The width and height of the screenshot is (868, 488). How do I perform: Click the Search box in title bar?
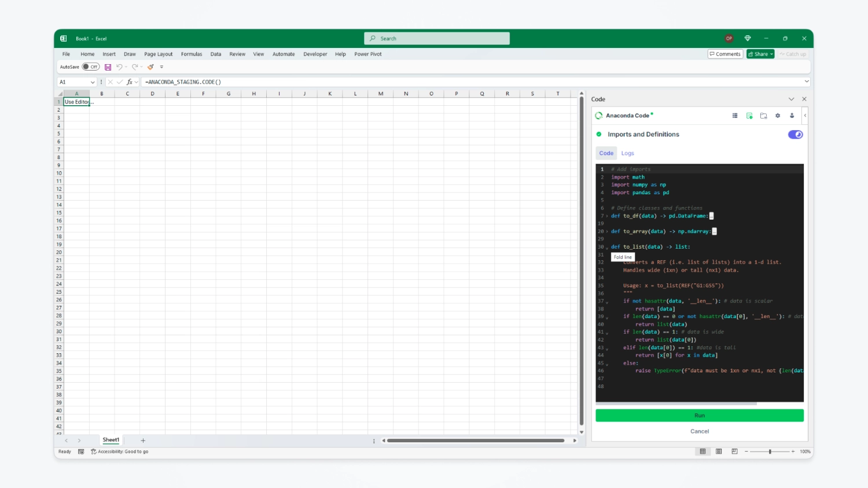click(x=437, y=39)
